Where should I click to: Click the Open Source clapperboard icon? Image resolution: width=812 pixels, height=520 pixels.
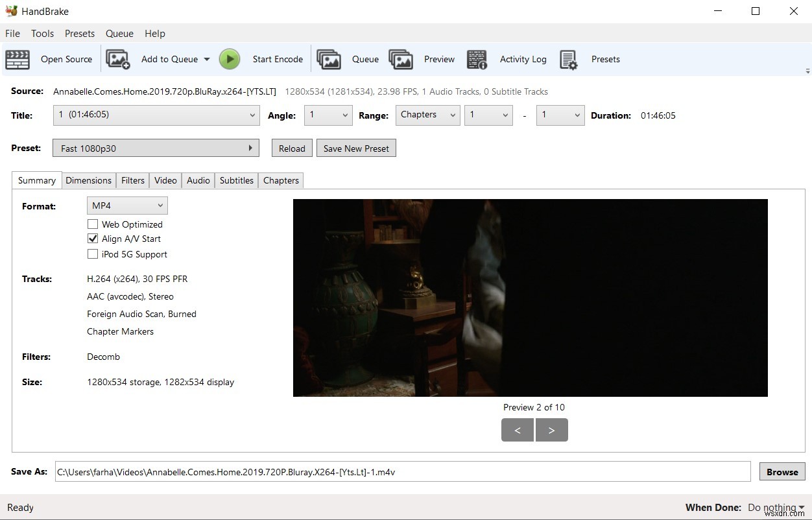point(18,59)
